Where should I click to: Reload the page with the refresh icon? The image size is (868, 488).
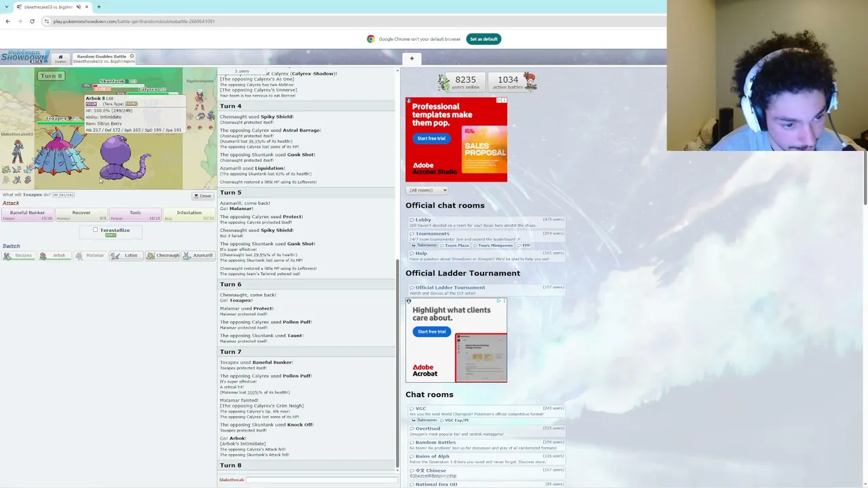pos(32,21)
